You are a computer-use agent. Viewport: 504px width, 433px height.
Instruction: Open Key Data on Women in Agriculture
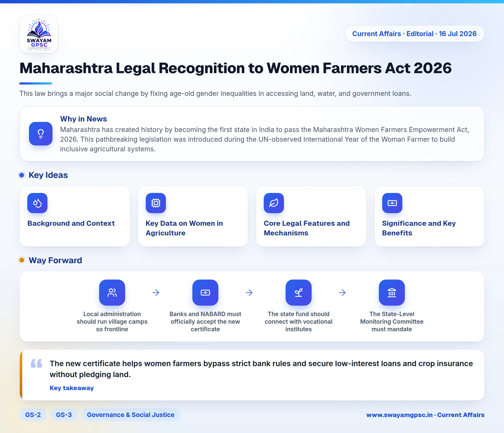tap(193, 216)
